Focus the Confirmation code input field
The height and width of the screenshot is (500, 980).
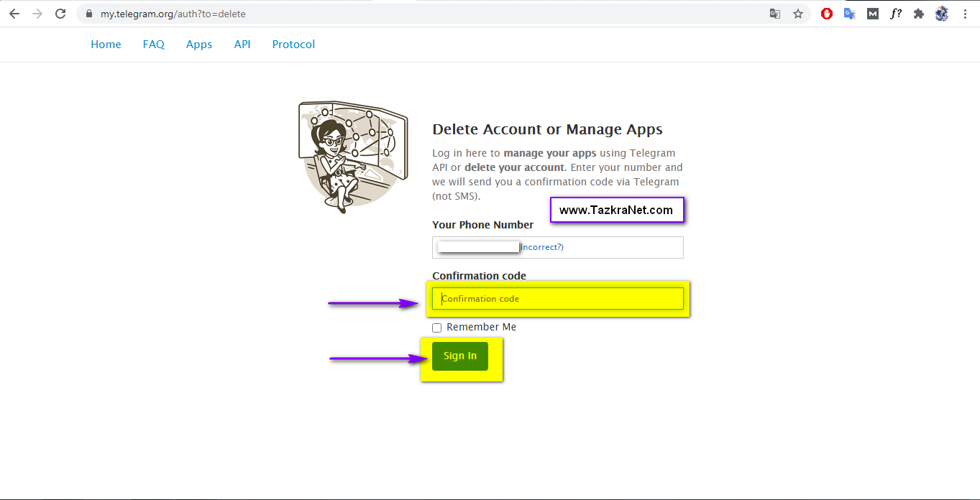(x=558, y=299)
